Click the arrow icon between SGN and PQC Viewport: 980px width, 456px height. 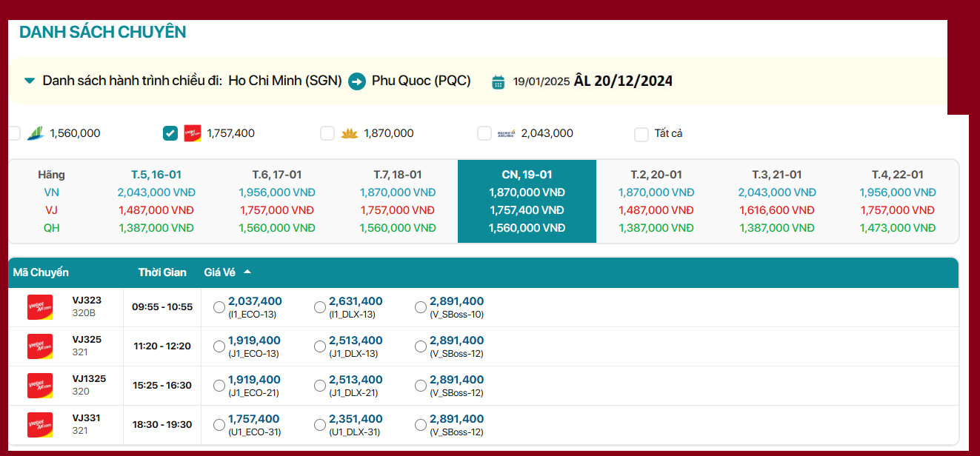pos(356,81)
